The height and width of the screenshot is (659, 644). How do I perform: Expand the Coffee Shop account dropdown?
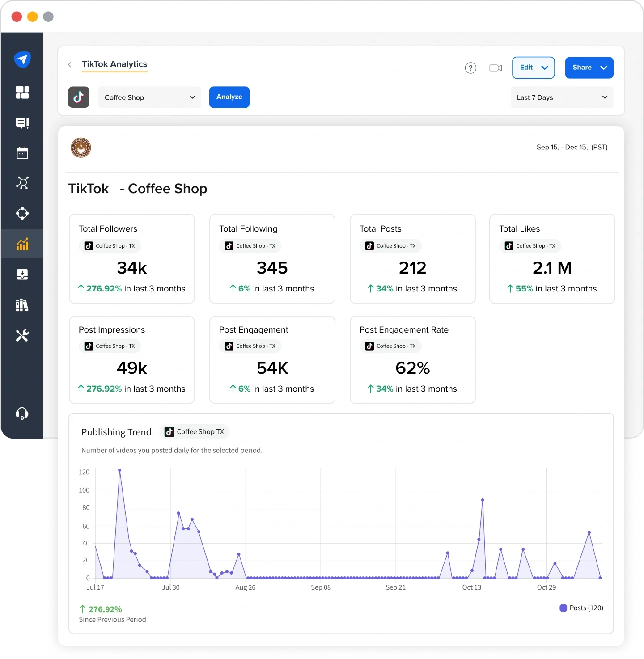[x=149, y=97]
